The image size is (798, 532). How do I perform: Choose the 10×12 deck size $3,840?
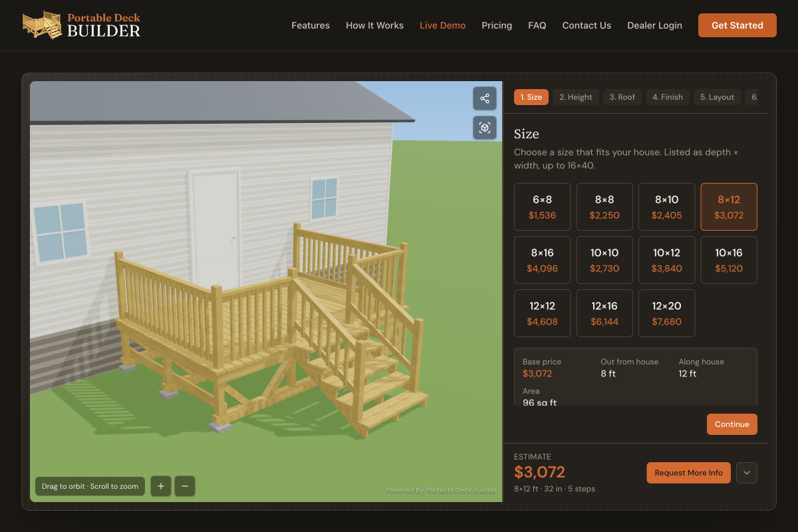(666, 260)
